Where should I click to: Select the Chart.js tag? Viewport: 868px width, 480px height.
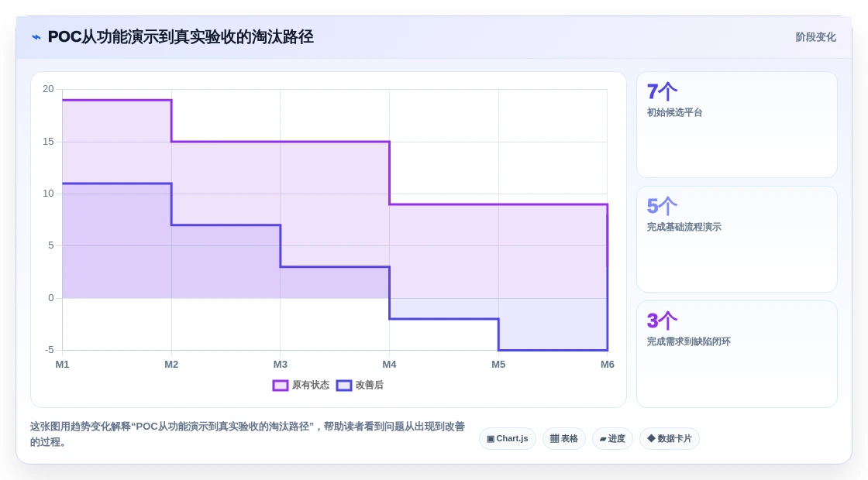pyautogui.click(x=507, y=438)
